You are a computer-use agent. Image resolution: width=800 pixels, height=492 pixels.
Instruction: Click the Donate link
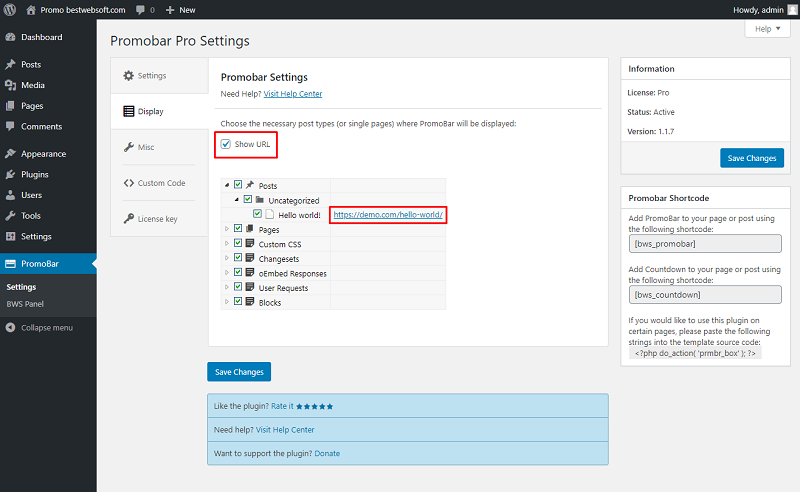(327, 453)
